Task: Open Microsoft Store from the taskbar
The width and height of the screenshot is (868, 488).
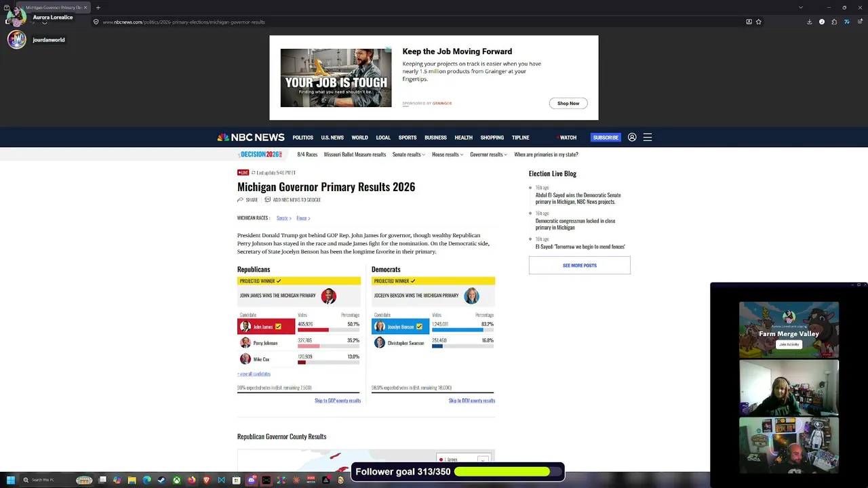Action: 236,480
